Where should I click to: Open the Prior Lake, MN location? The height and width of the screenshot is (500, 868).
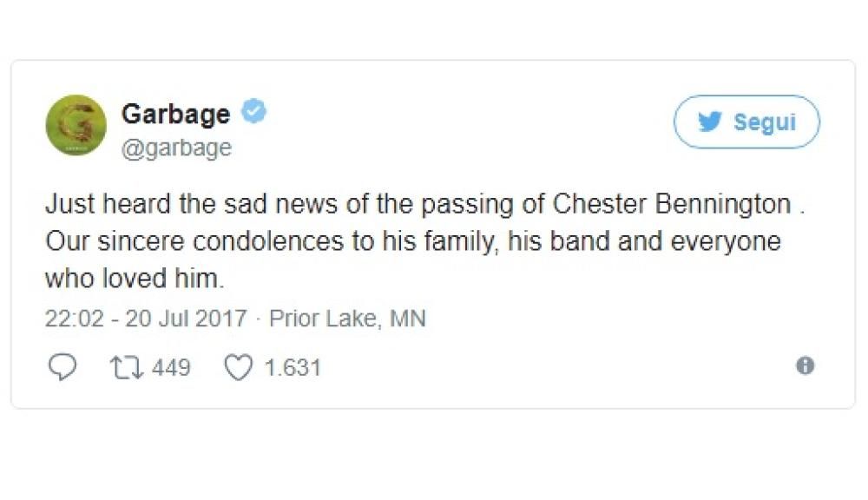(x=347, y=318)
